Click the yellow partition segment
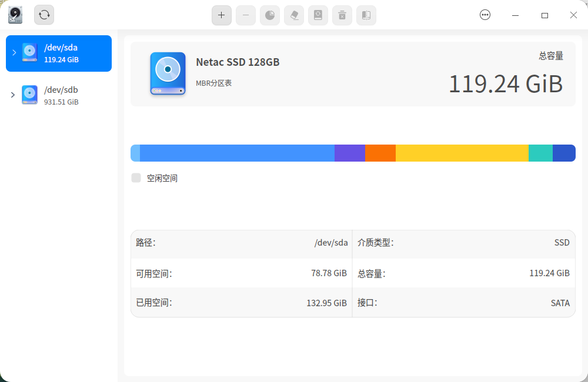588x382 pixels. (462, 153)
